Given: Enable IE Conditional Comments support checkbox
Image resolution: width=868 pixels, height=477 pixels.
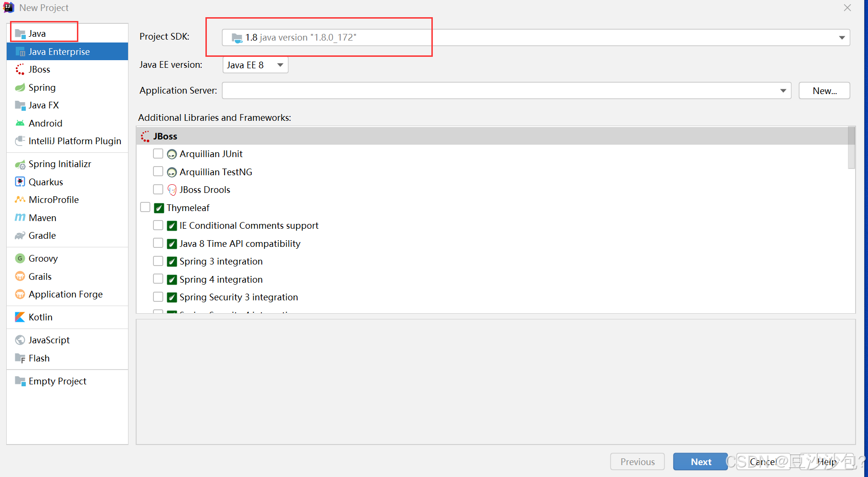Looking at the screenshot, I should click(158, 225).
